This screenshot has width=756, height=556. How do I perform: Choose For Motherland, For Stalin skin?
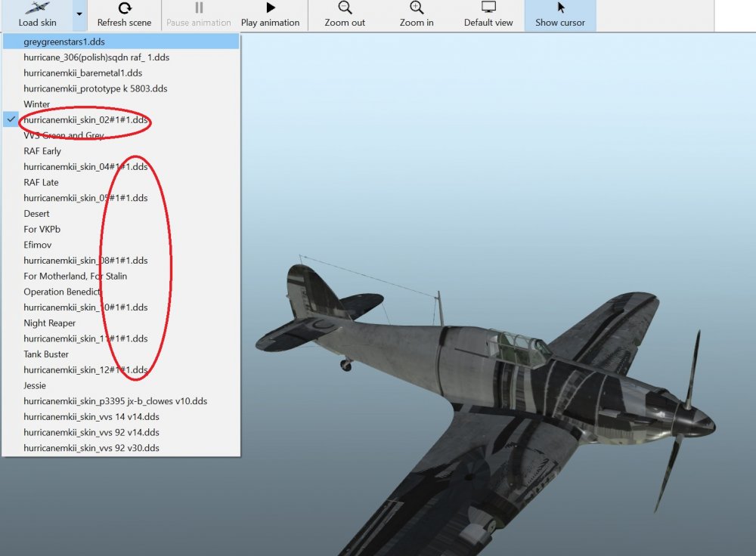[x=121, y=276]
